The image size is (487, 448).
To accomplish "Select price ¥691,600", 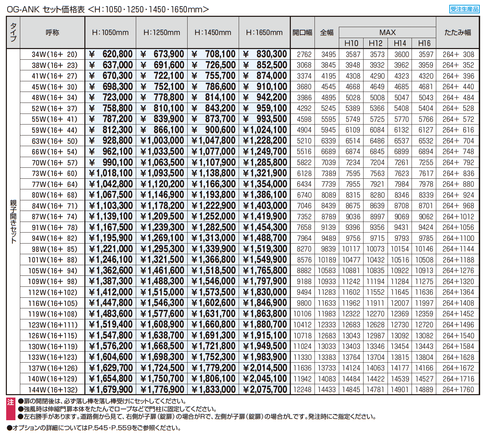I will click(x=162, y=65).
